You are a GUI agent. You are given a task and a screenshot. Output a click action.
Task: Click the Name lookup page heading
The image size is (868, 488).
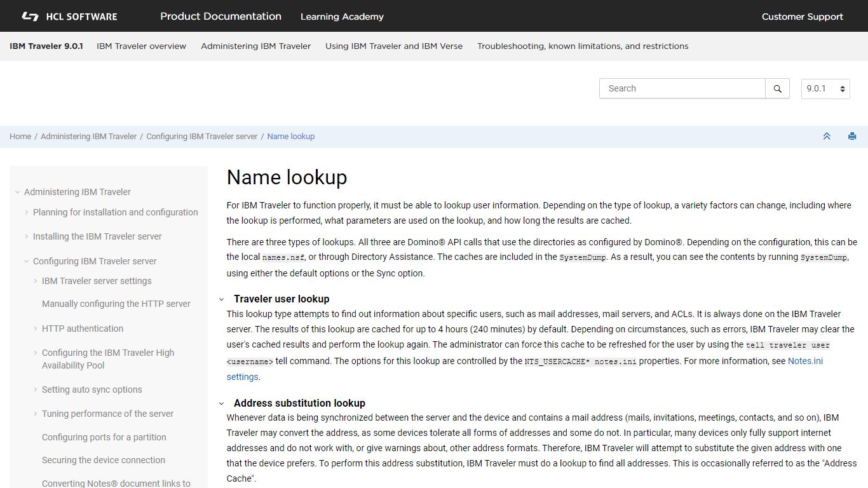(x=287, y=177)
